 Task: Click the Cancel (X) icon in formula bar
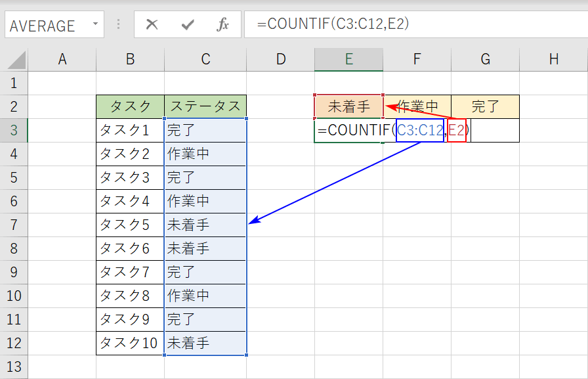[x=152, y=25]
